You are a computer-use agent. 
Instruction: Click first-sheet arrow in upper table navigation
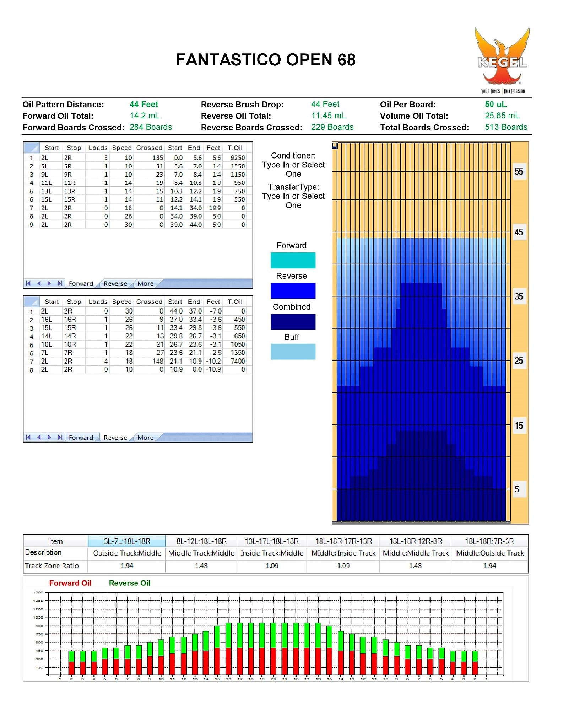click(x=28, y=283)
